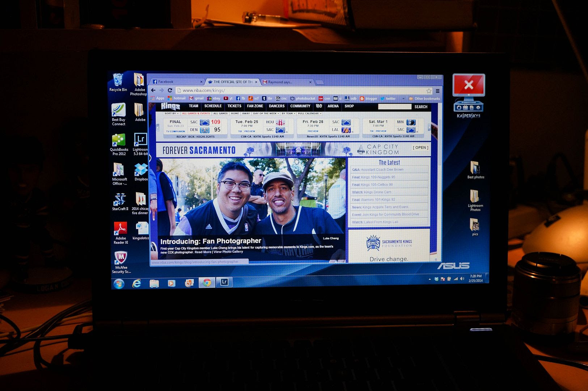
Task: Open the SORT BY dropdown
Action: (x=172, y=113)
